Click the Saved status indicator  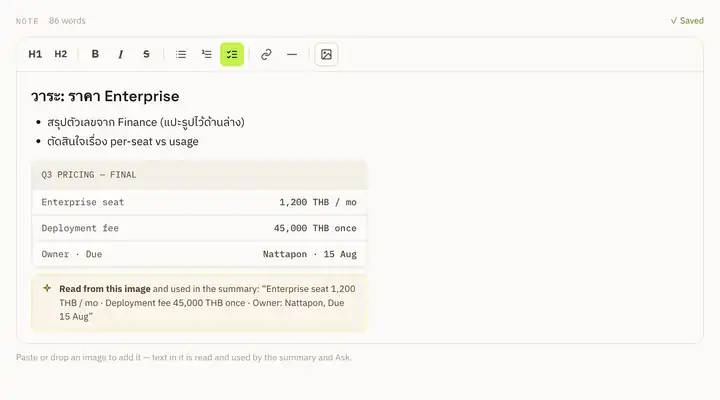click(687, 21)
